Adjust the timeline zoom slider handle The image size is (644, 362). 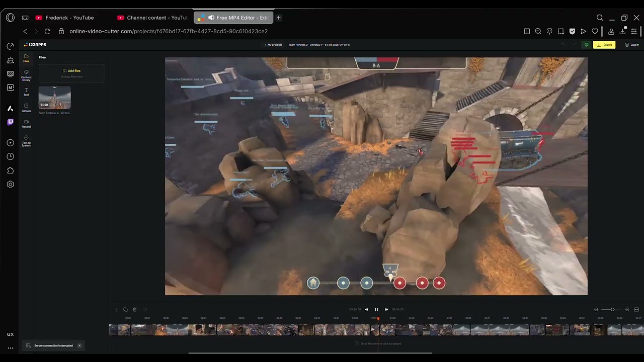[x=612, y=310]
